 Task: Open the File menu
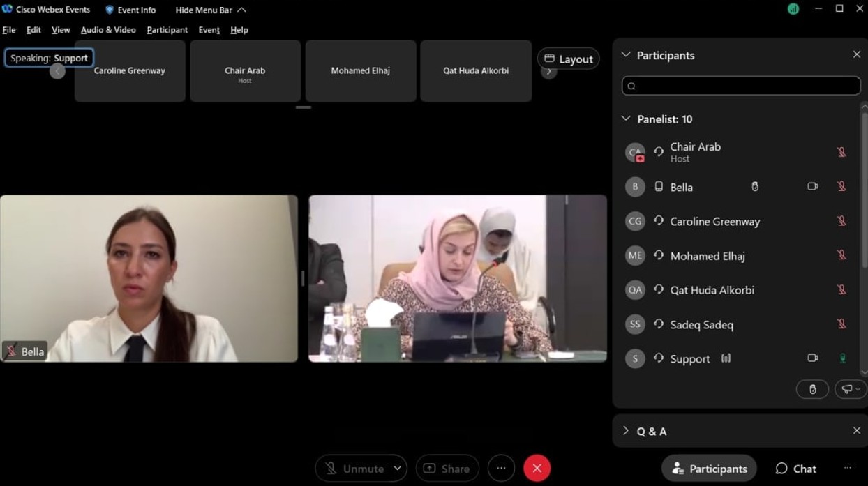tap(9, 30)
